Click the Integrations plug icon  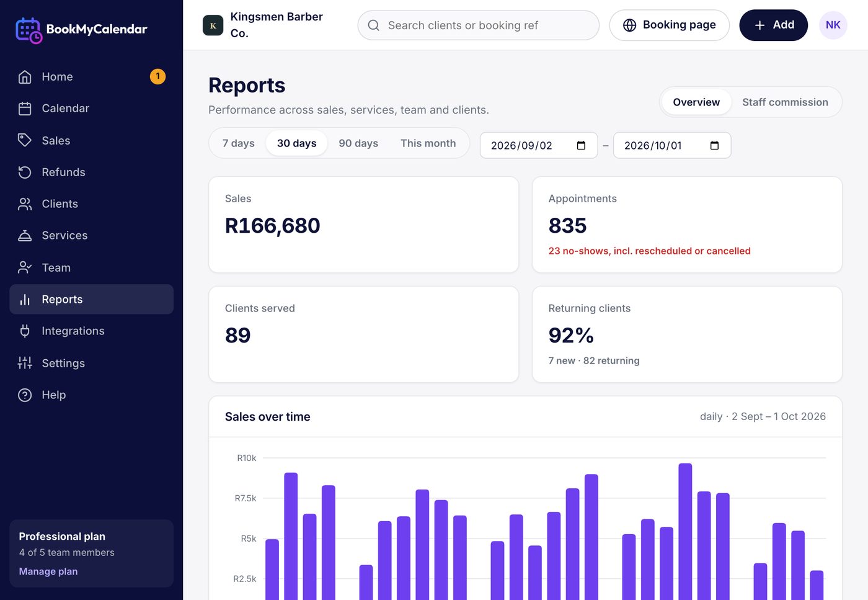point(25,331)
